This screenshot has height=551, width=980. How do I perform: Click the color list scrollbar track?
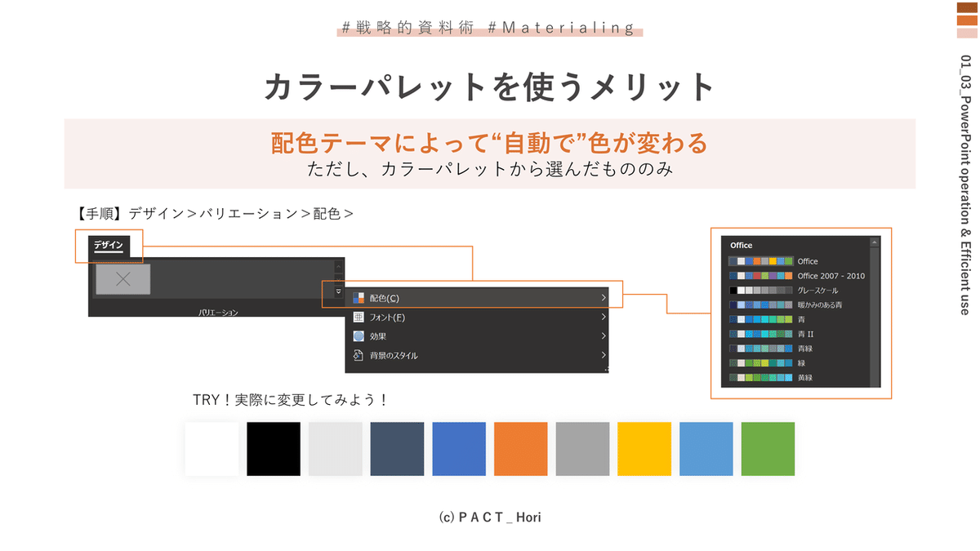click(875, 318)
